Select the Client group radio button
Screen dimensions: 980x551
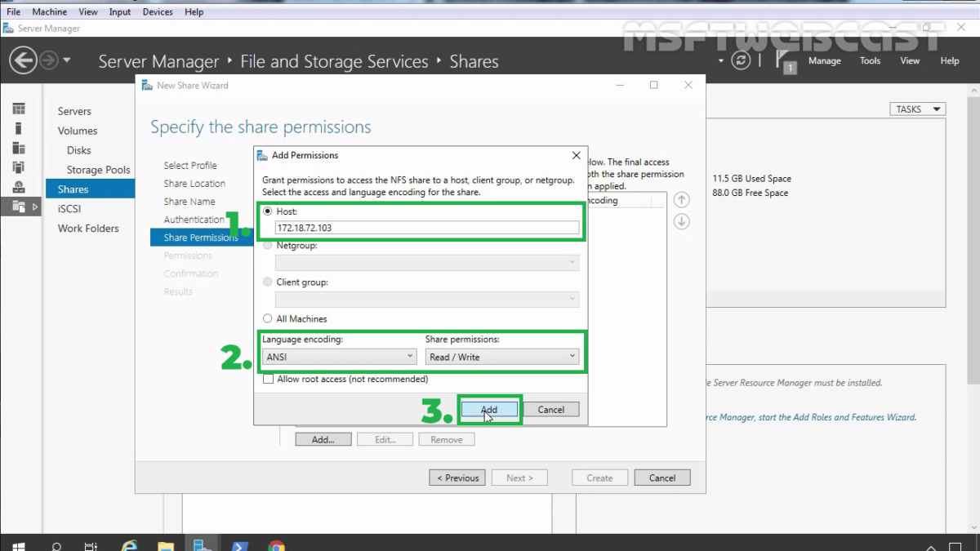(x=268, y=282)
